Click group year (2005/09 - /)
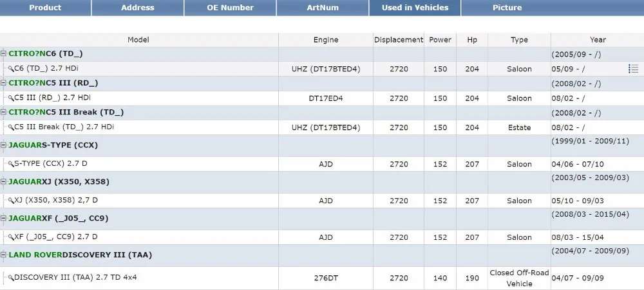The height and width of the screenshot is (290, 644). coord(576,54)
